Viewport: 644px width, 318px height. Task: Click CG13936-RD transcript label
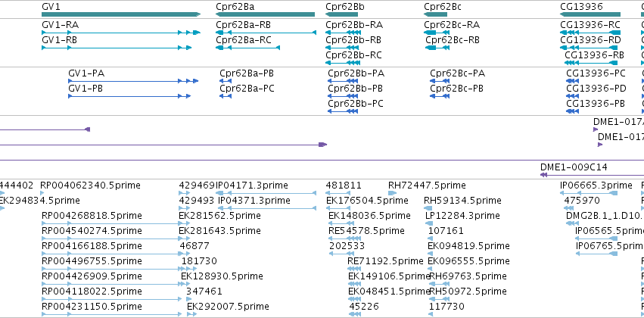[x=590, y=40]
